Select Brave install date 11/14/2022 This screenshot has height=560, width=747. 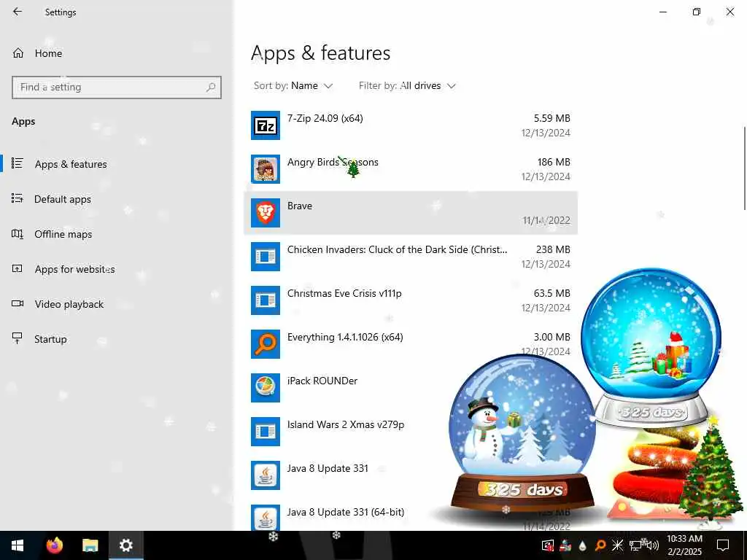[x=546, y=220]
